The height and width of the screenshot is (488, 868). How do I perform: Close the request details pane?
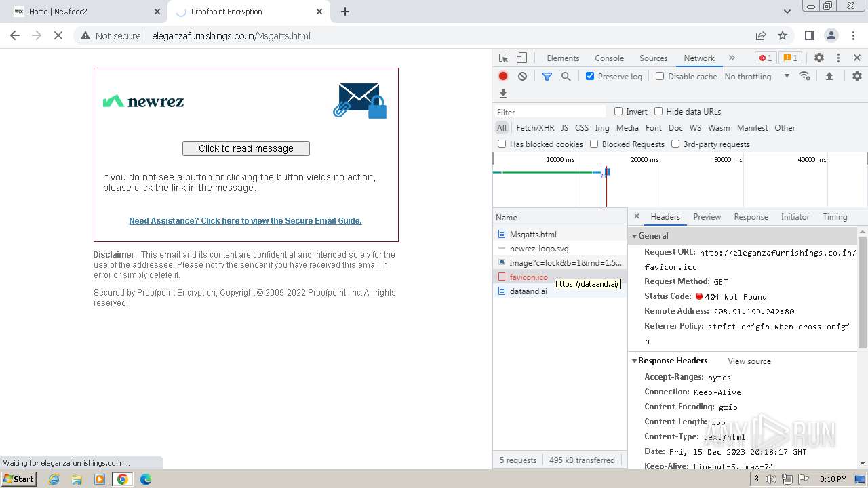tap(636, 216)
